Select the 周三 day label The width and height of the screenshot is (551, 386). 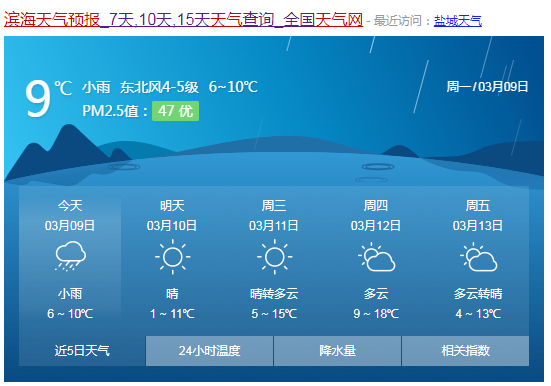coord(274,206)
